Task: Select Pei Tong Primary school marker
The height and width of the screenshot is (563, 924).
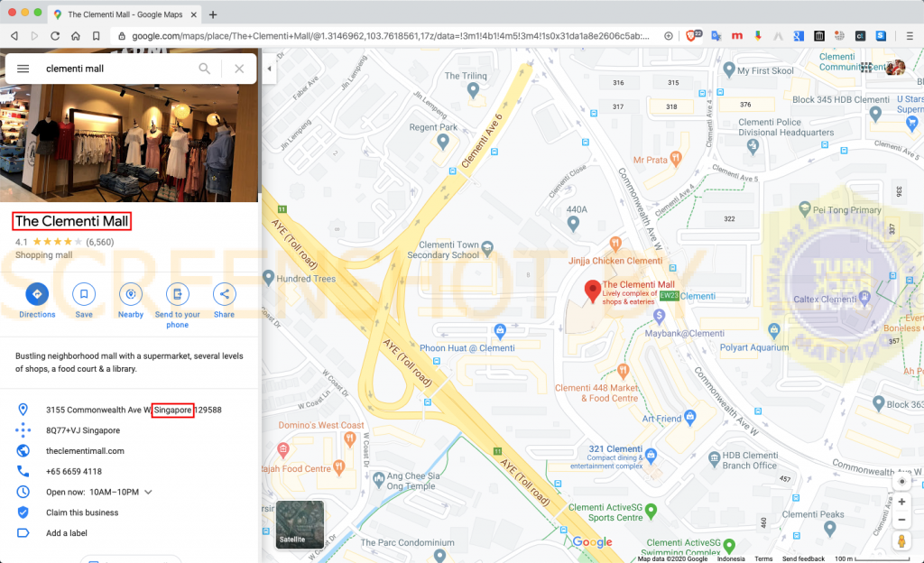Action: pos(805,208)
